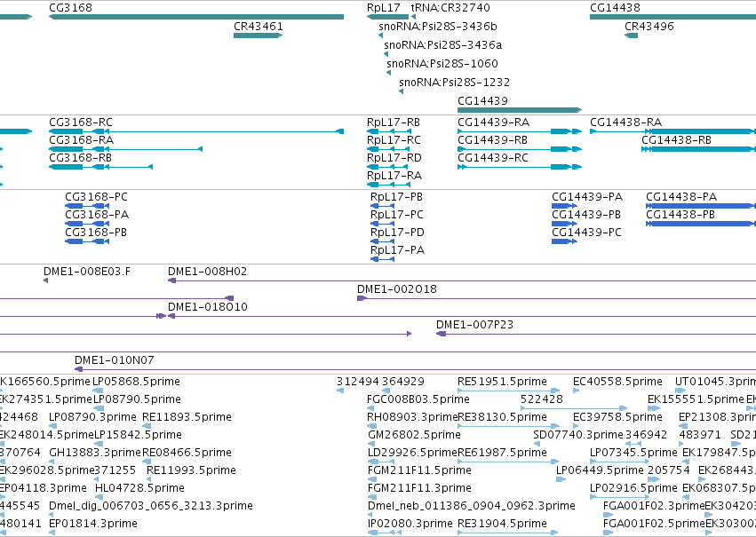Select transcript RpL17-RB label

click(x=393, y=122)
